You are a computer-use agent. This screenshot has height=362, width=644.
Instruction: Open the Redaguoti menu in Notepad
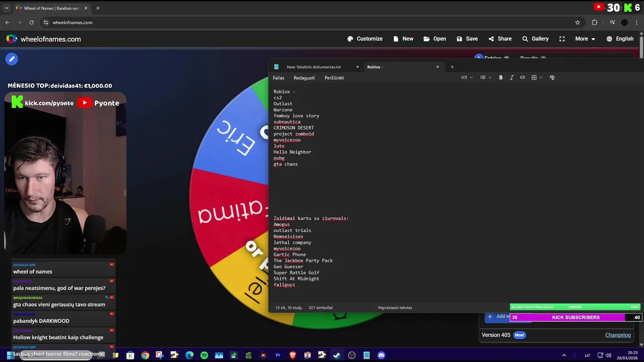tap(304, 78)
